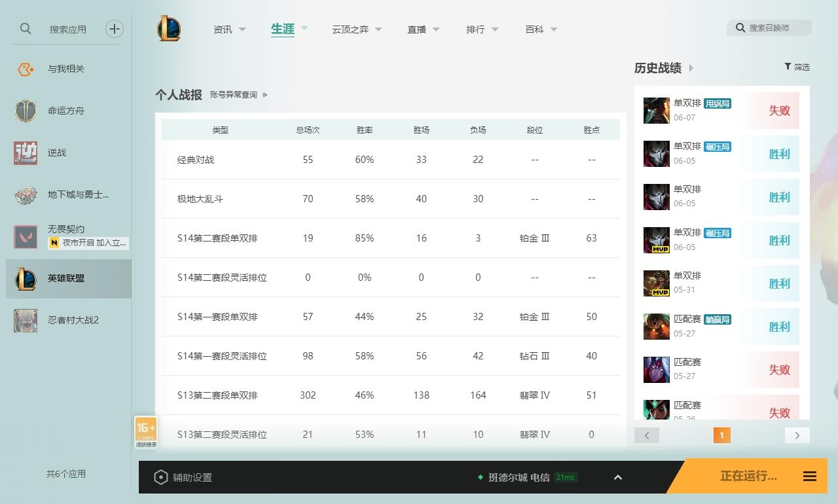Select the 逆战 game in sidebar
838x504 pixels.
click(x=25, y=153)
